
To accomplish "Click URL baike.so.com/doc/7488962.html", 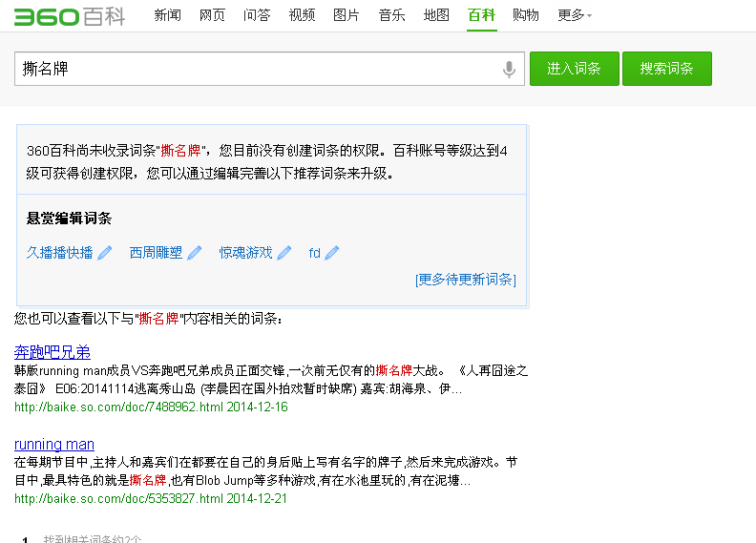I will (118, 407).
